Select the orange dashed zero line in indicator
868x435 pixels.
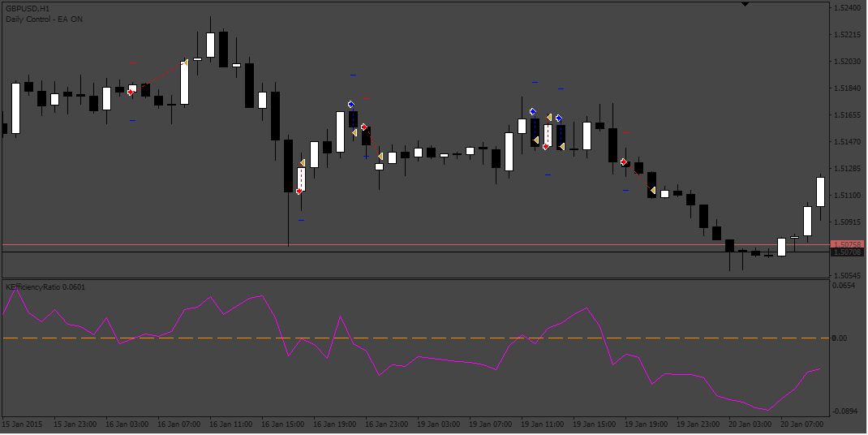point(415,338)
